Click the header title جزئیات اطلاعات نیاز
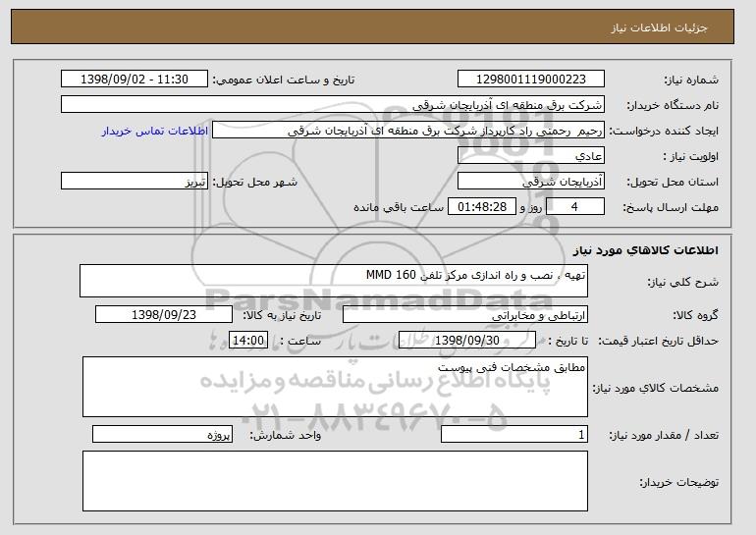This screenshot has width=756, height=535. click(659, 27)
